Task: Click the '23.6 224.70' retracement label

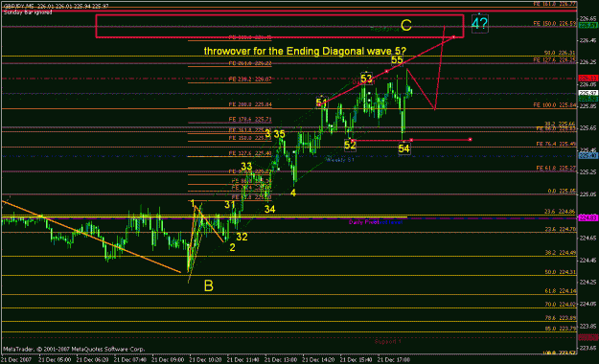Action: pyautogui.click(x=560, y=229)
